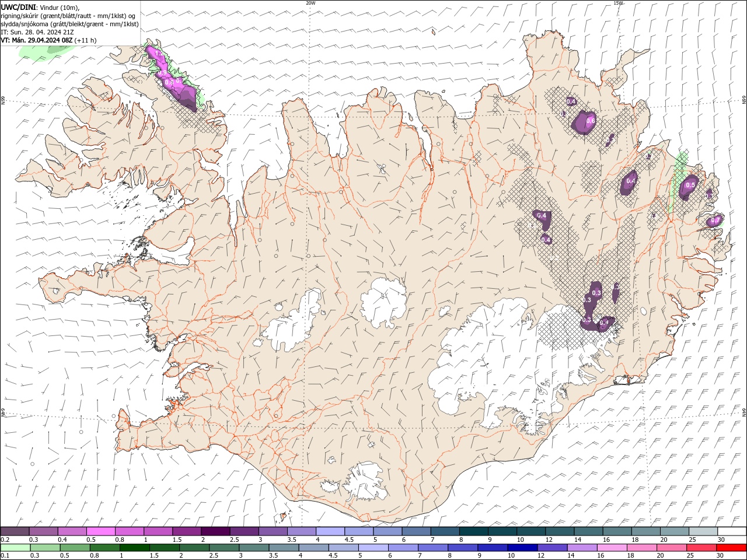Click the upper legend swatch for 0.2–0.3 mm
The image size is (747, 560).
pos(15,531)
